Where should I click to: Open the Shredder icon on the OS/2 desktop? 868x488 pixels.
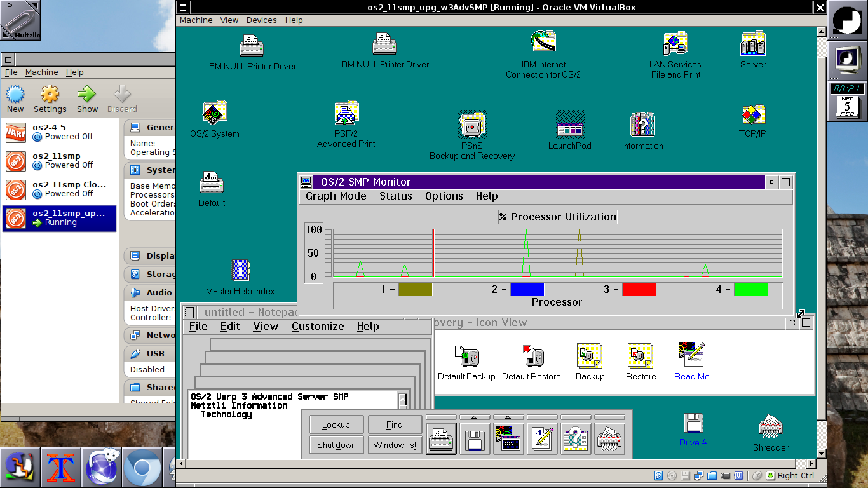[x=770, y=428]
